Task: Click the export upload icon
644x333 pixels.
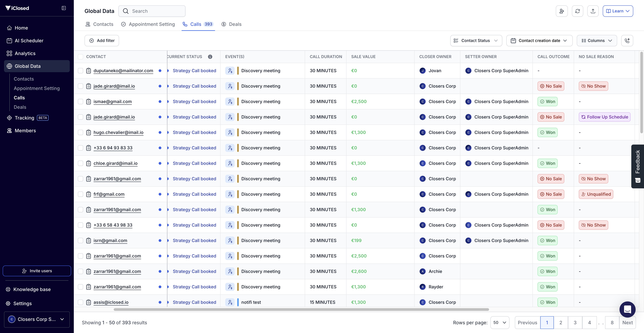Action: pos(593,11)
